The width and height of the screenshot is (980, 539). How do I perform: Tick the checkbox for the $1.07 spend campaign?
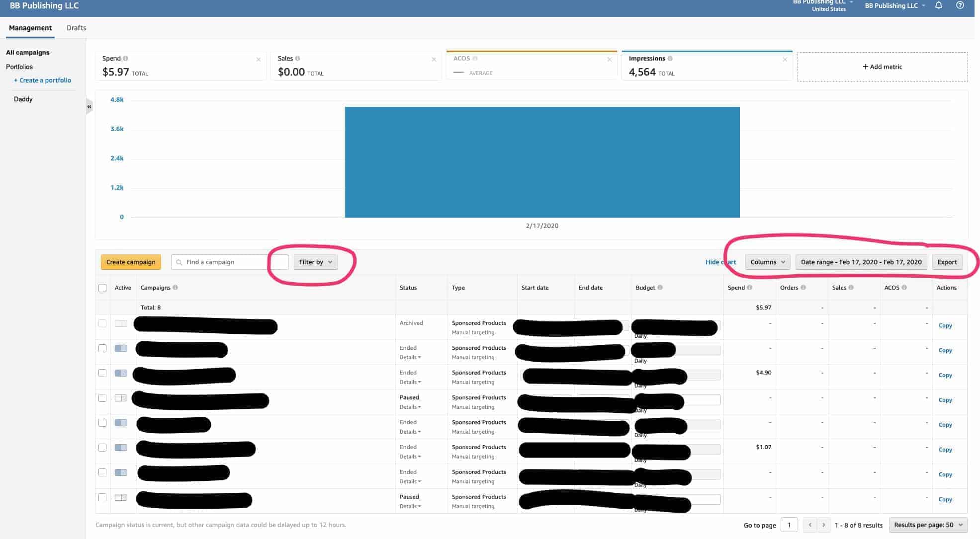click(102, 448)
